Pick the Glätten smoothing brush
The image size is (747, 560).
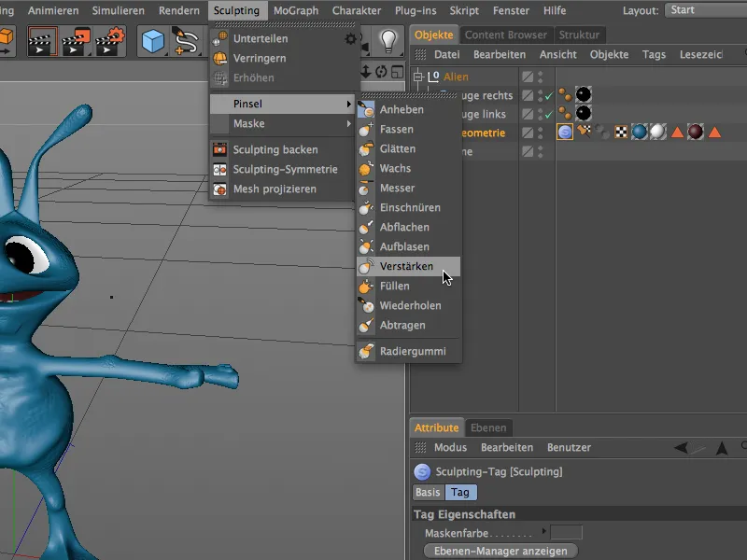[x=409, y=148]
